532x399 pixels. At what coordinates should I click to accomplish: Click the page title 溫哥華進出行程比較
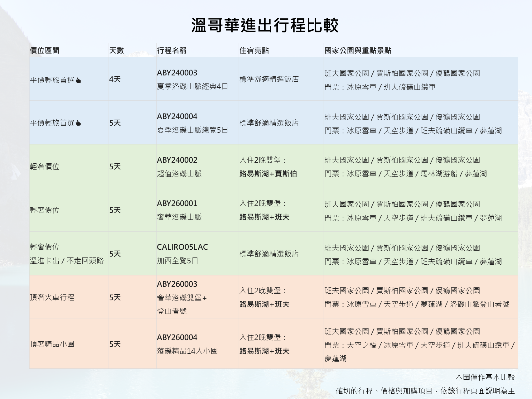(x=265, y=25)
